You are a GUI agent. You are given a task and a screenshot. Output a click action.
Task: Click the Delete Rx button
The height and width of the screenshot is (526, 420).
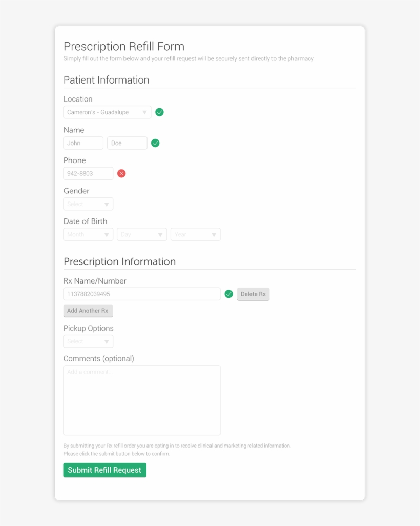point(253,294)
